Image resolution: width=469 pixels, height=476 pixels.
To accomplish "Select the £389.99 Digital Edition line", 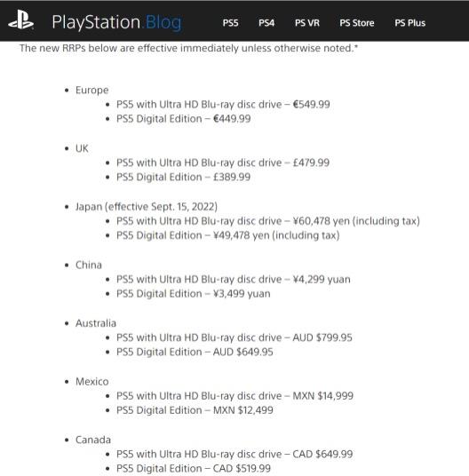I will click(x=183, y=177).
